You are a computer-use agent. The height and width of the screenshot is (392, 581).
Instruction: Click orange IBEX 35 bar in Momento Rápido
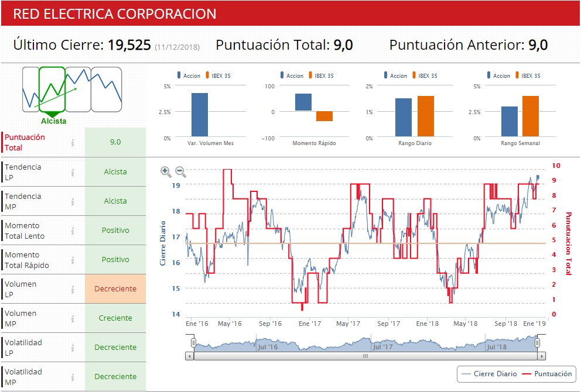point(324,116)
